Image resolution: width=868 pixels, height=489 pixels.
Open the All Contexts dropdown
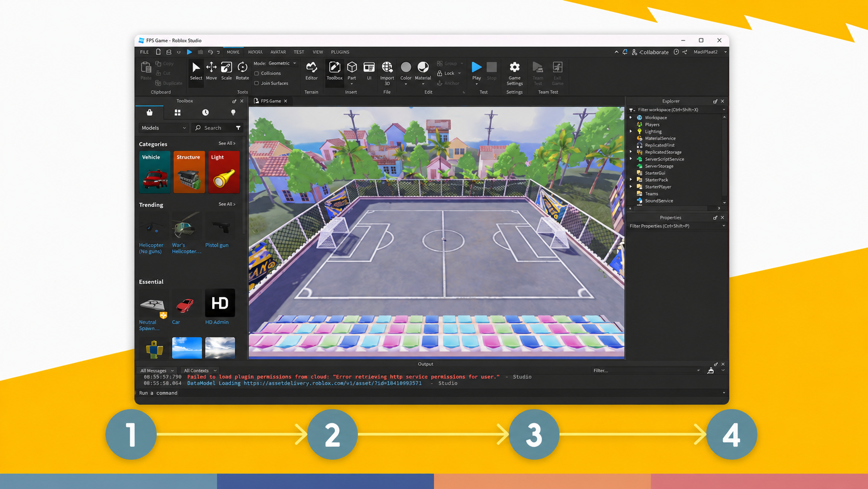pyautogui.click(x=200, y=371)
